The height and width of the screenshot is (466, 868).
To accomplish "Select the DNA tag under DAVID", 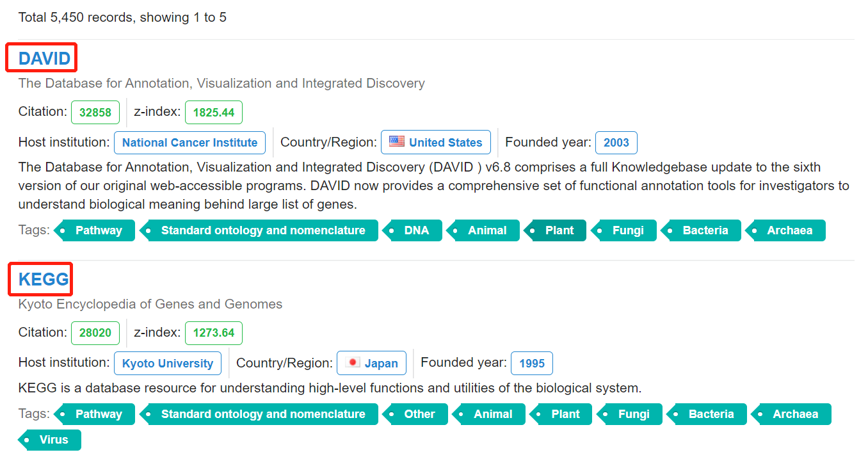I will click(412, 230).
